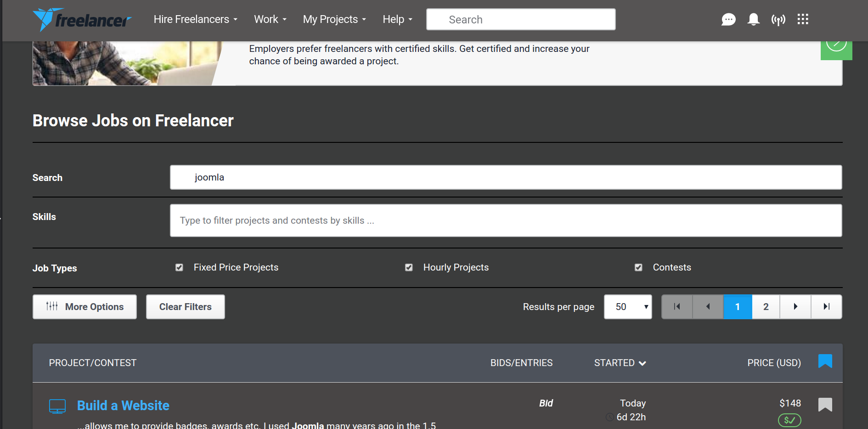The height and width of the screenshot is (429, 868).
Task: Open the apps grid icon
Action: click(803, 19)
